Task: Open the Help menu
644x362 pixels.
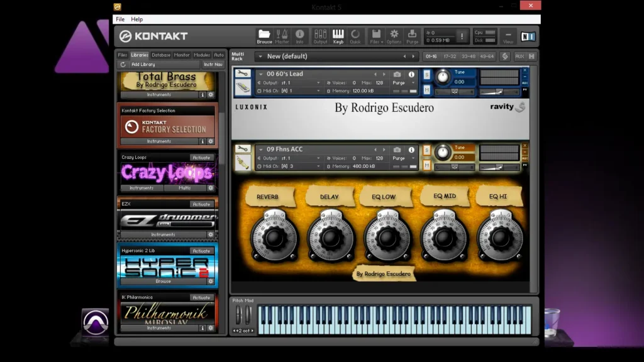Action: [136, 19]
